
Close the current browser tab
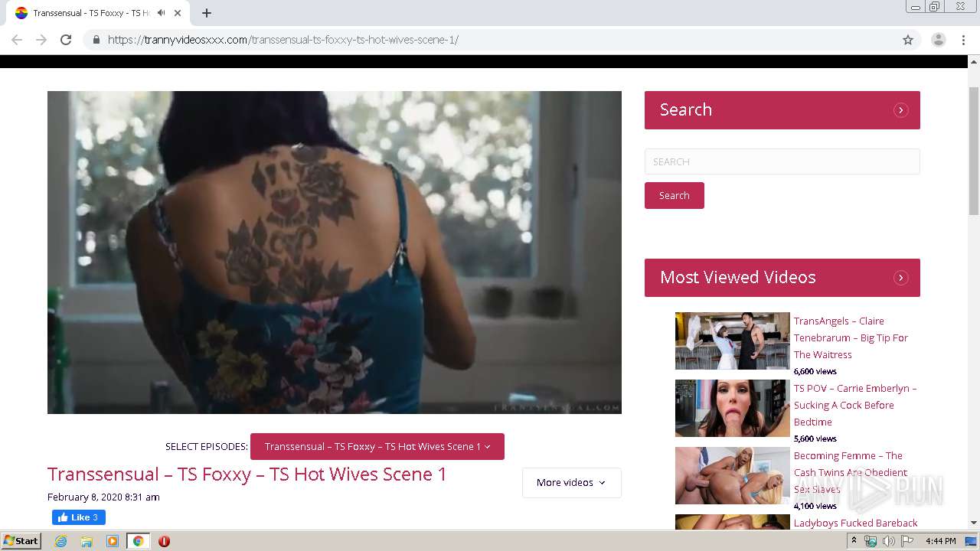point(178,13)
